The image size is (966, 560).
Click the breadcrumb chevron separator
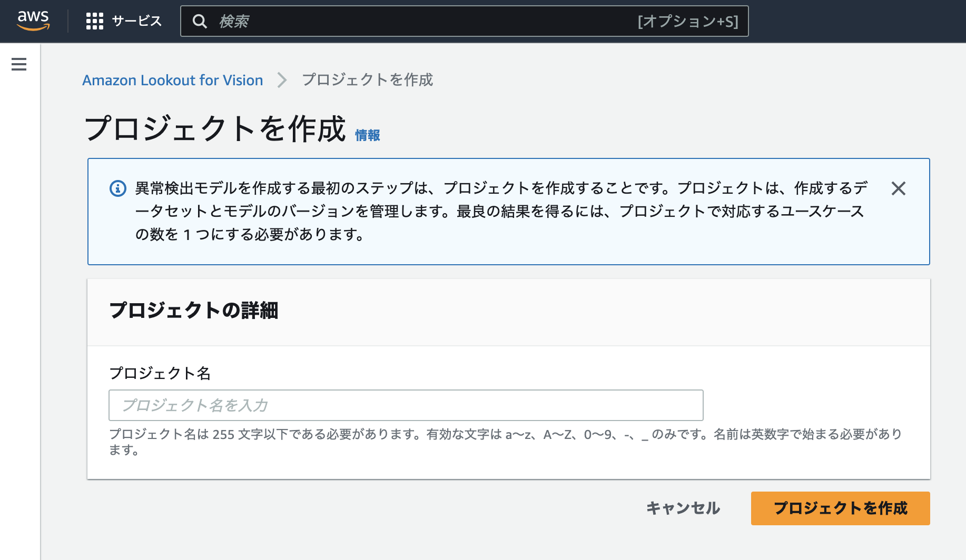pyautogui.click(x=282, y=80)
